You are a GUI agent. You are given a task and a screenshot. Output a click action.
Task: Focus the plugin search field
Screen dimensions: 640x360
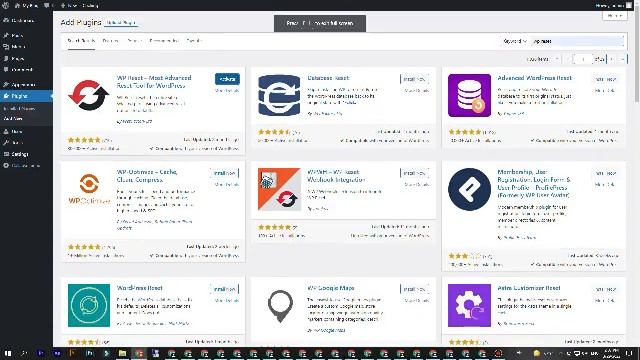[577, 41]
